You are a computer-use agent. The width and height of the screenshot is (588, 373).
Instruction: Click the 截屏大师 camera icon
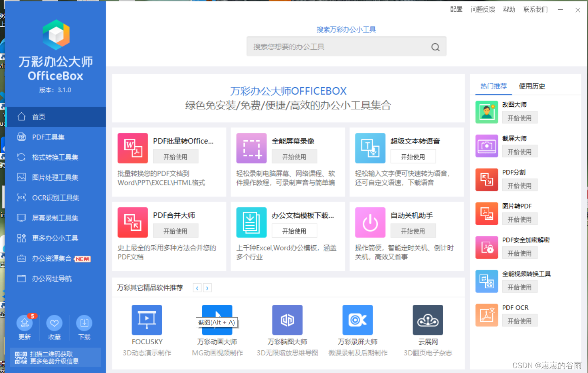pyautogui.click(x=487, y=146)
